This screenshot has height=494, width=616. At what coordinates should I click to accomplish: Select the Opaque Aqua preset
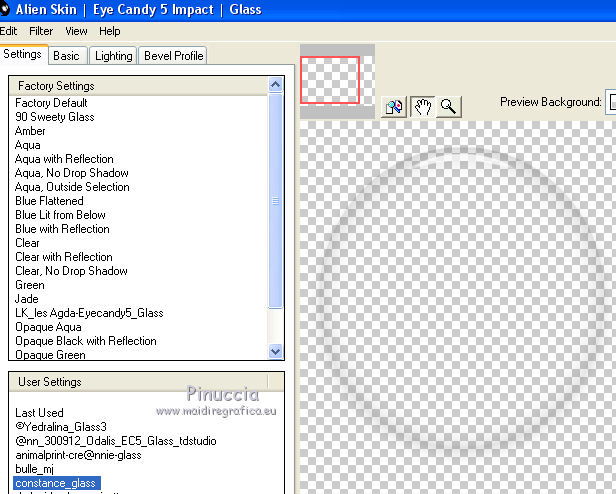point(48,327)
